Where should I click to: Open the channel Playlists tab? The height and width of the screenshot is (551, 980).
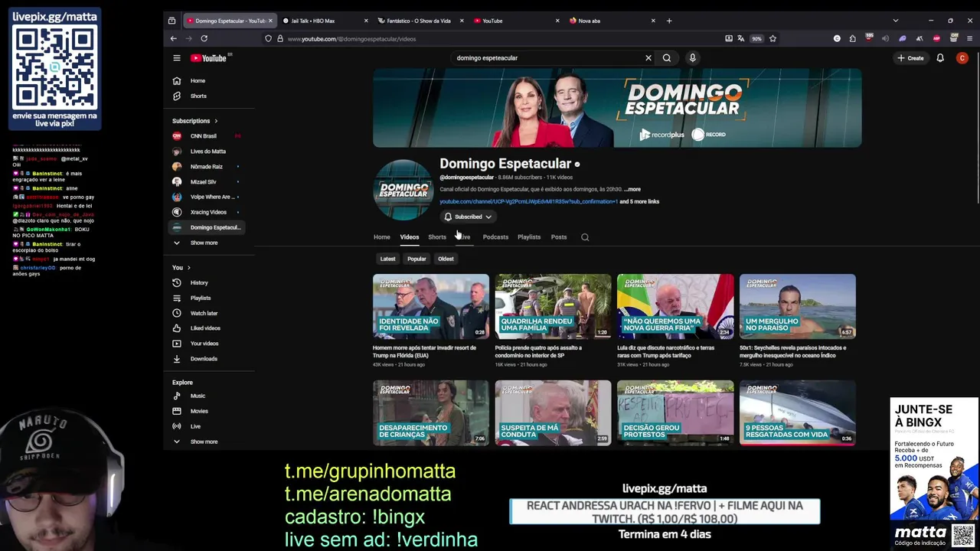tap(529, 237)
